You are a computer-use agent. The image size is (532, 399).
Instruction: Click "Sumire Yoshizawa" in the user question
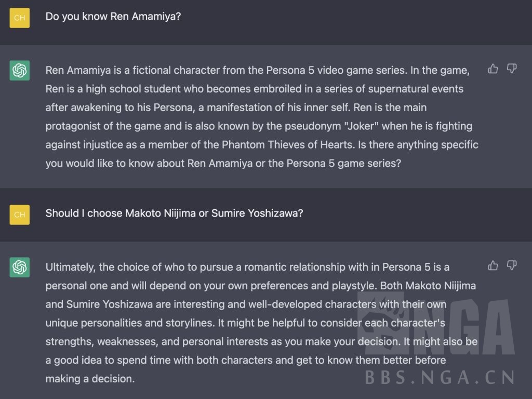257,213
